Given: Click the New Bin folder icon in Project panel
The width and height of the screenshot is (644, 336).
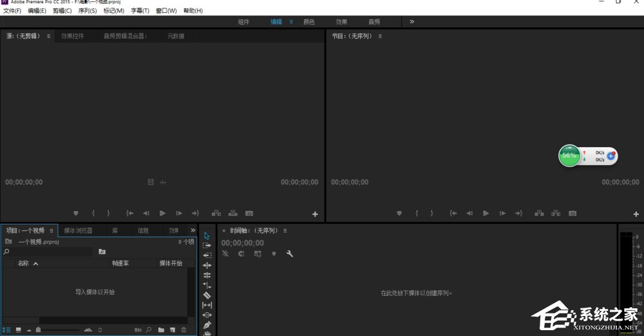Looking at the screenshot, I should 161,330.
